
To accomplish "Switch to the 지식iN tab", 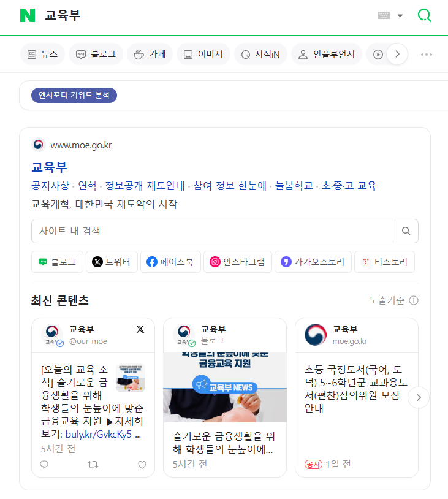I will [x=260, y=55].
